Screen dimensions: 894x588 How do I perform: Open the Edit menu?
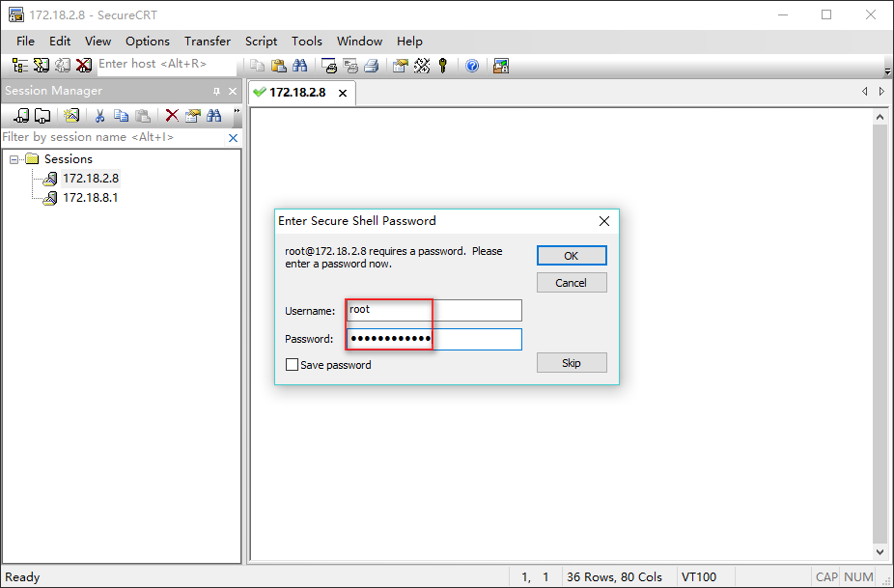click(x=59, y=42)
